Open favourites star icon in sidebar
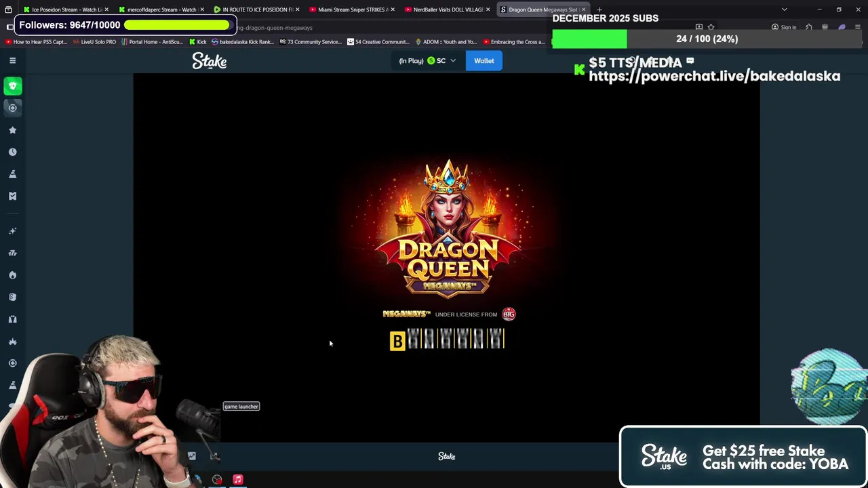 pos(12,130)
